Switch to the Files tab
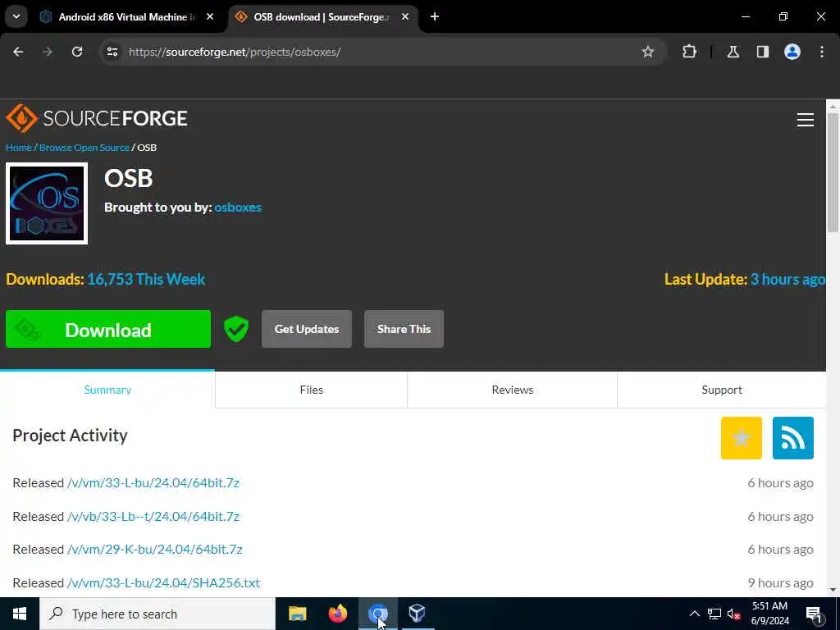This screenshot has height=630, width=840. tap(311, 390)
